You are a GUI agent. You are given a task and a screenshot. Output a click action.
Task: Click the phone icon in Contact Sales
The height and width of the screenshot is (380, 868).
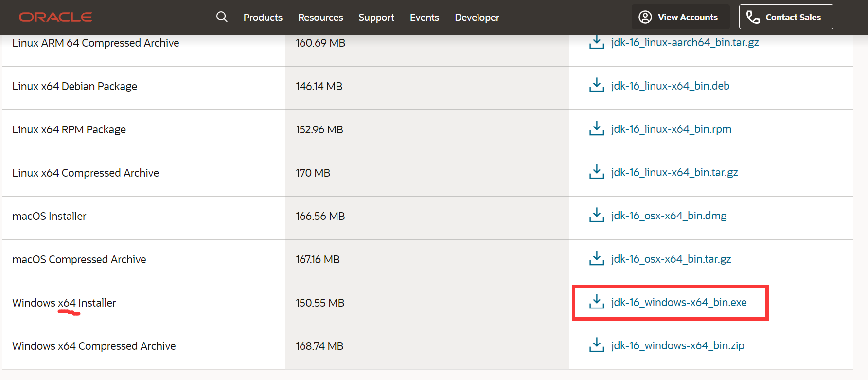(753, 17)
